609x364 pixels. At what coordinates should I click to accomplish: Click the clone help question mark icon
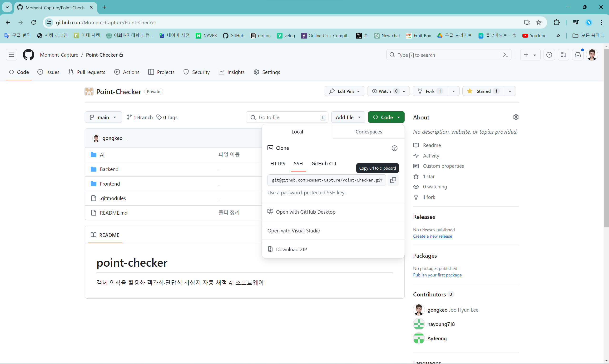[394, 148]
